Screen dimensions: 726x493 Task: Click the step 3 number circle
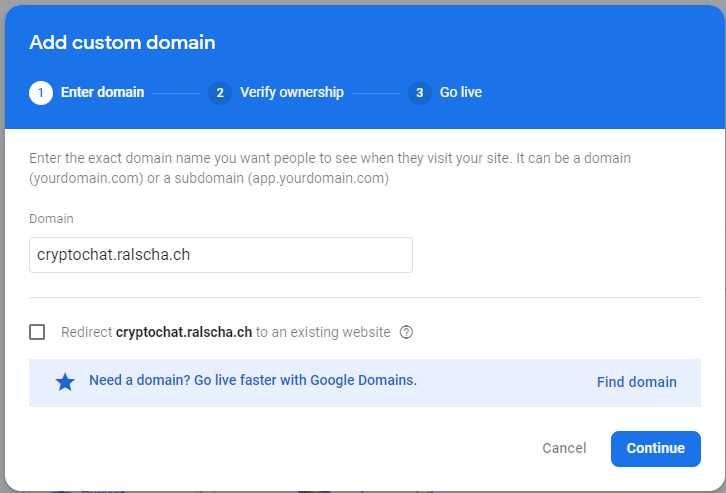point(420,93)
